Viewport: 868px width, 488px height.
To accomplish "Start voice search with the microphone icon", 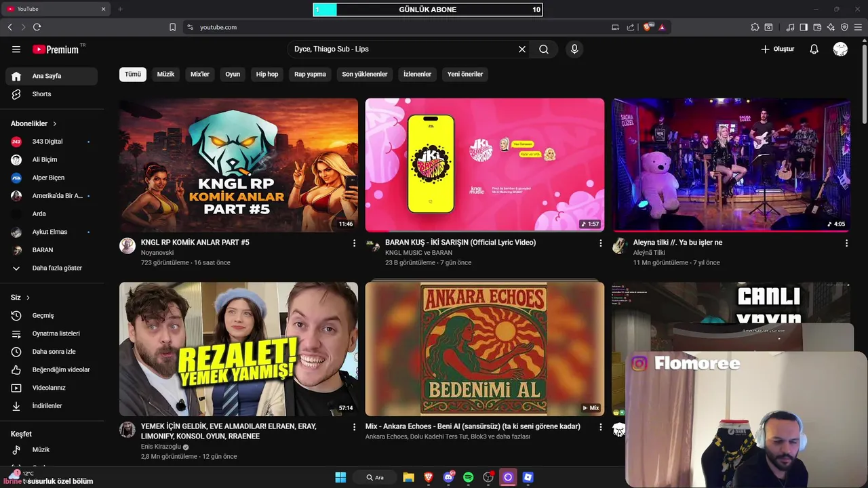I will click(x=574, y=49).
